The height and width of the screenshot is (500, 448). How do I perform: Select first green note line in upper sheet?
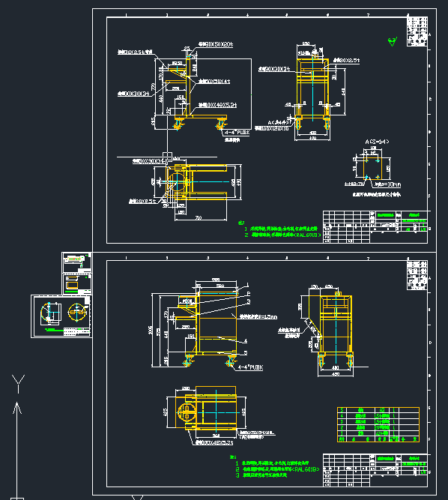click(281, 229)
